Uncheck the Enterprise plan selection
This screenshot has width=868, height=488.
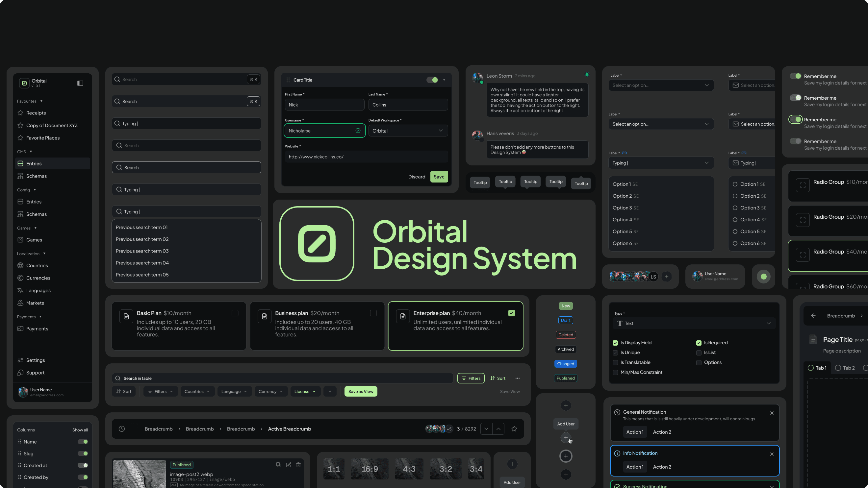(512, 313)
